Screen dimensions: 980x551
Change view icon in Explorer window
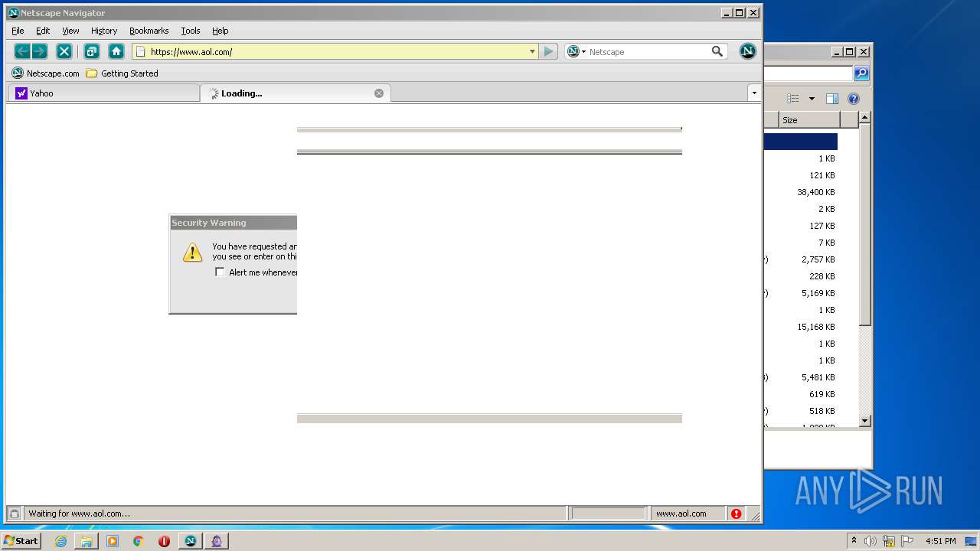[x=793, y=99]
